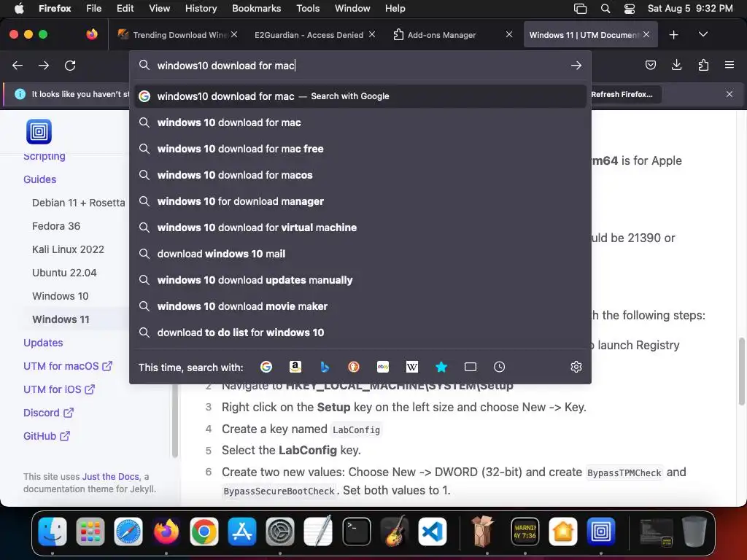
Task: Open the List all tabs dropdown
Action: (703, 34)
